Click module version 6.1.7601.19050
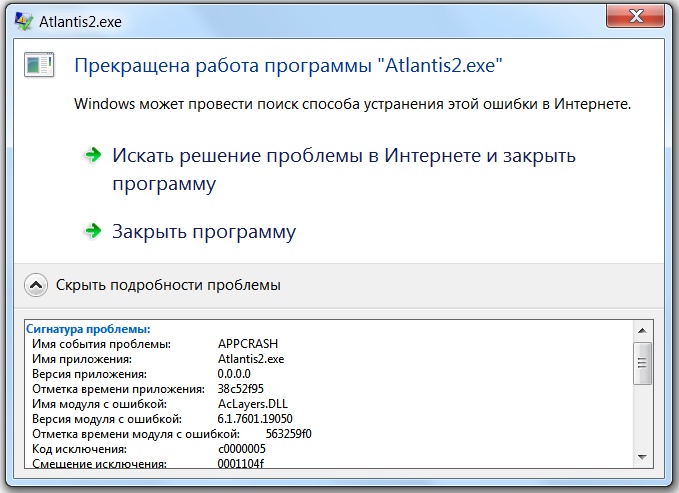This screenshot has width=679, height=493. (255, 419)
